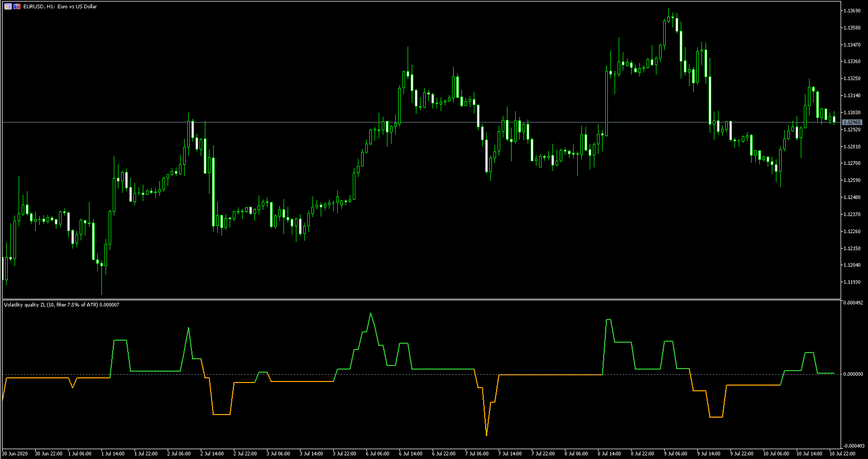868x459 pixels.
Task: Click price scale value 1.13580
Action: click(852, 28)
